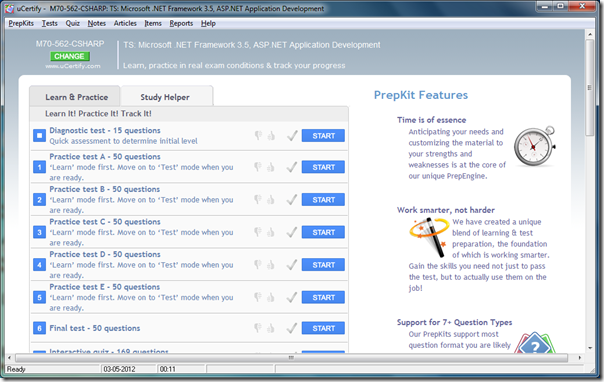Switch to the Learn & Practice tab
604x382 pixels.
(75, 96)
